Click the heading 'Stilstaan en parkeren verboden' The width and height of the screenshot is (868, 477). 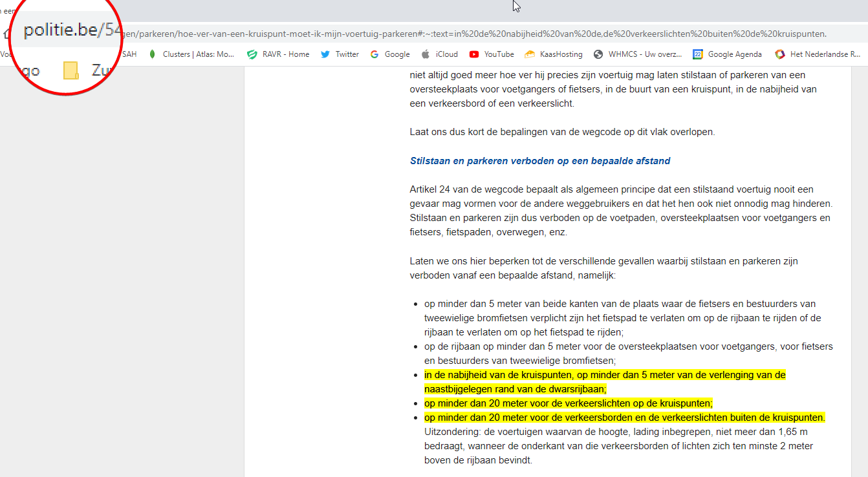(540, 160)
